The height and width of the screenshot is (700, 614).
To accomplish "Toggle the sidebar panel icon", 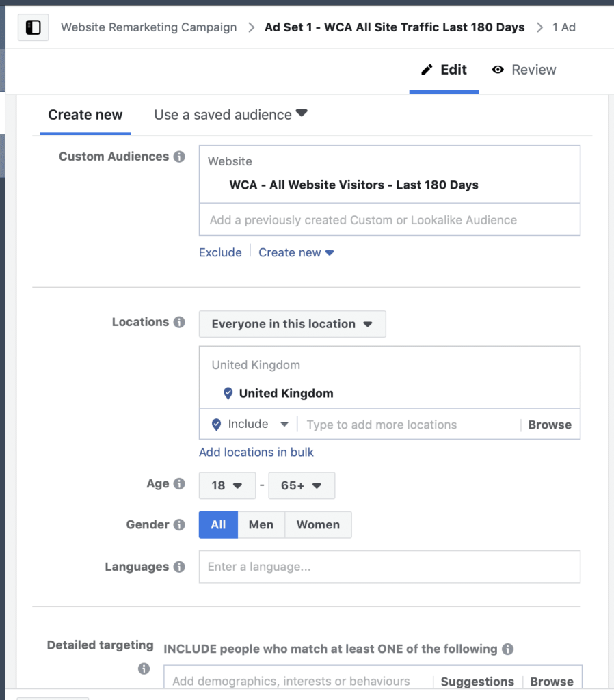I will pos(33,27).
